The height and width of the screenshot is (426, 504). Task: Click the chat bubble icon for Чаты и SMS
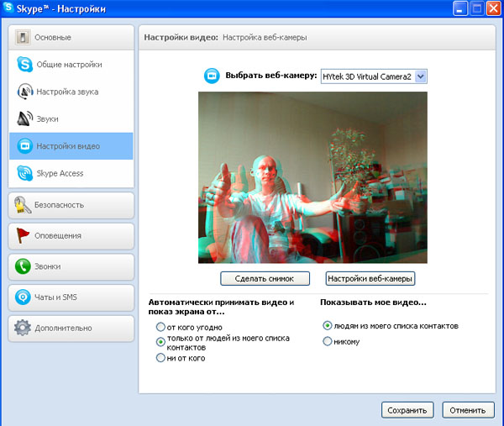[x=23, y=297]
